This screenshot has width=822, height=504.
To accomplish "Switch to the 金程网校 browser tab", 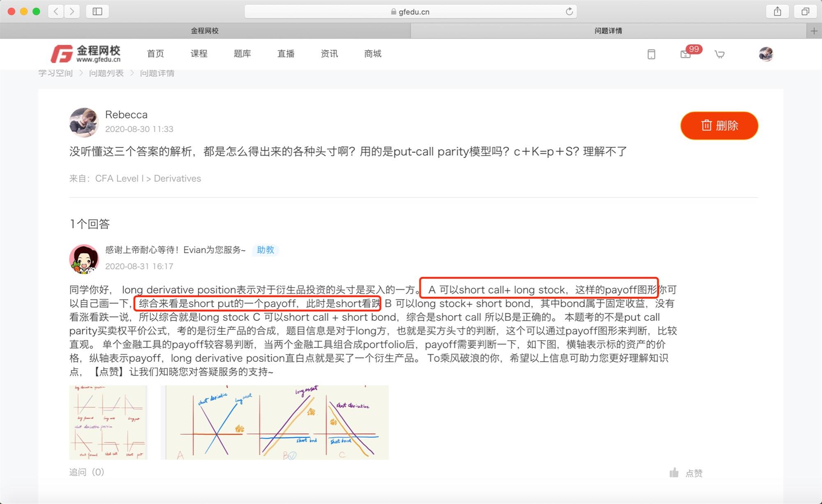I will (205, 31).
